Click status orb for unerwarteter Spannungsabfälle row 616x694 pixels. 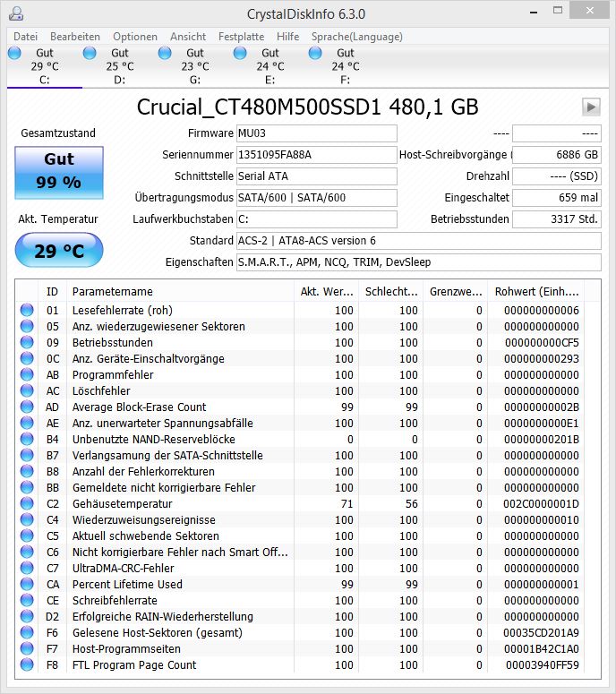[27, 423]
